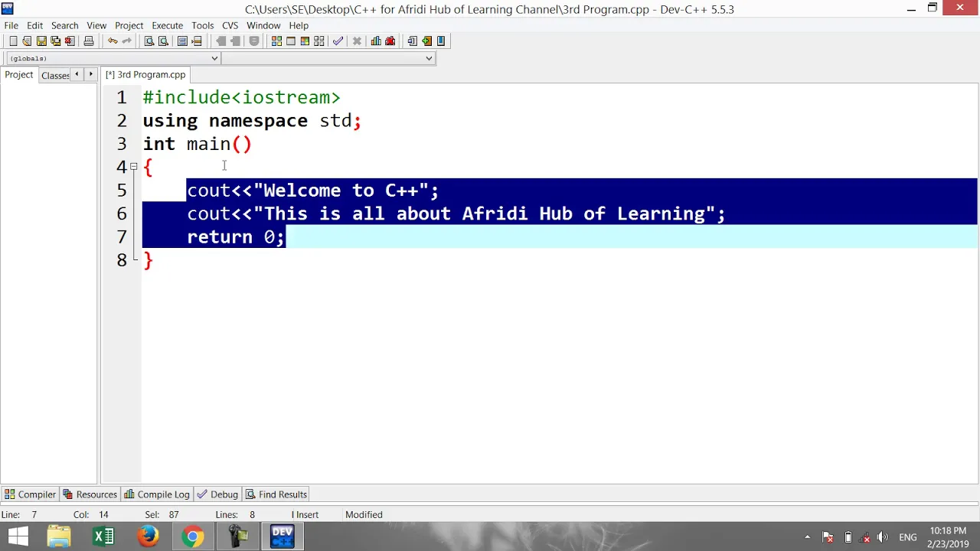The height and width of the screenshot is (551, 980).
Task: Select the 3rd Program.cpp editor tab
Action: (145, 74)
